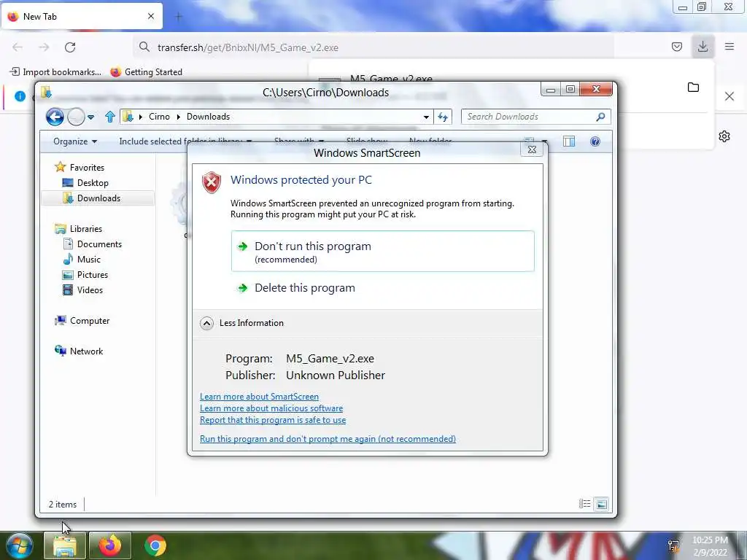This screenshot has width=747, height=560.
Task: Open the Windows Start button
Action: 20,546
